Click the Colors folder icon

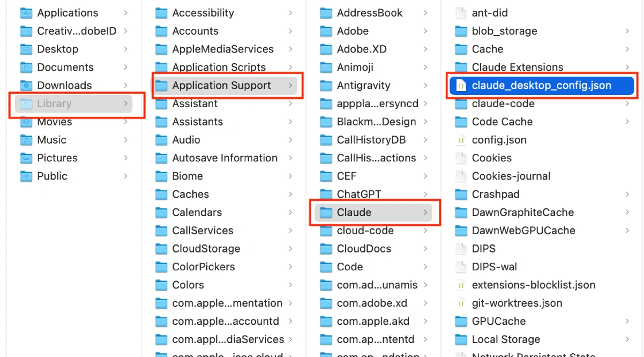pos(161,285)
